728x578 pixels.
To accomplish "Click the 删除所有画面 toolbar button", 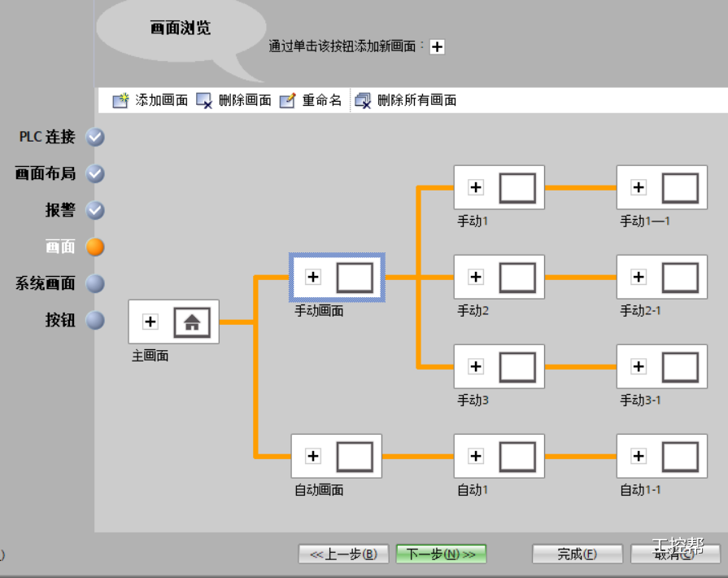I will coord(406,100).
